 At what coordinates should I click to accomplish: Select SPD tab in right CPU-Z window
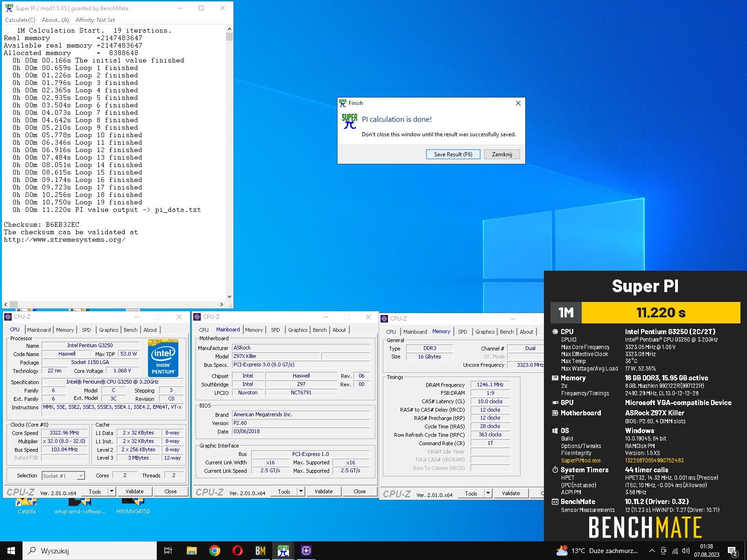click(x=463, y=332)
